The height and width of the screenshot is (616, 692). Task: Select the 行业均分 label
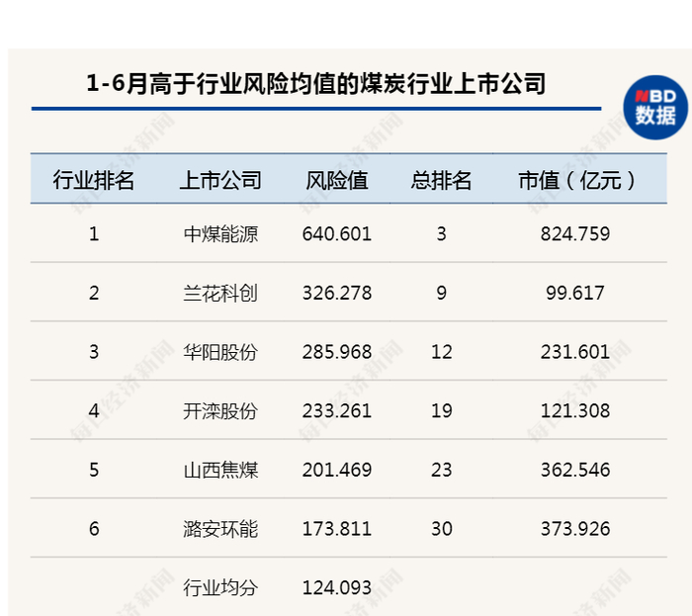(x=220, y=588)
